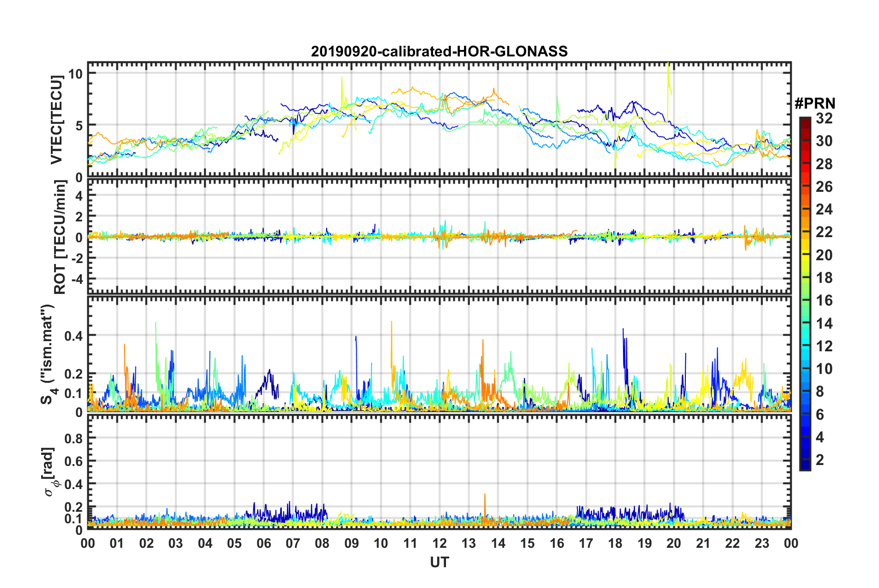The height and width of the screenshot is (588, 879).
Task: Click the σφ axis tick label 0.2
Action: [74, 507]
